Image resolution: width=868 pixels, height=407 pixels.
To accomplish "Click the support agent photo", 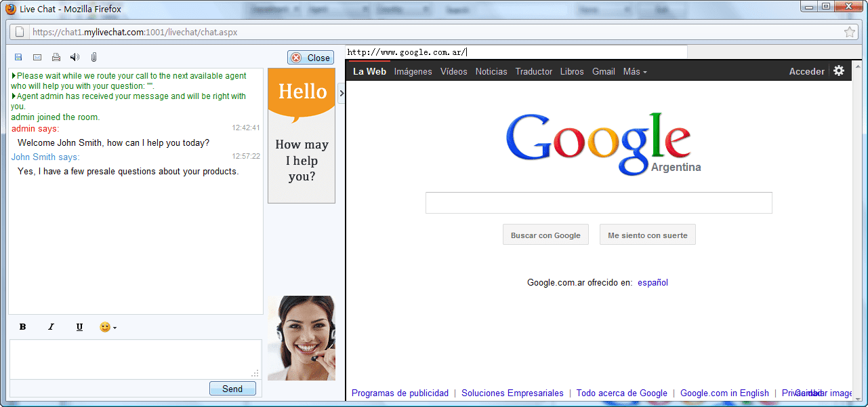I will coord(302,338).
